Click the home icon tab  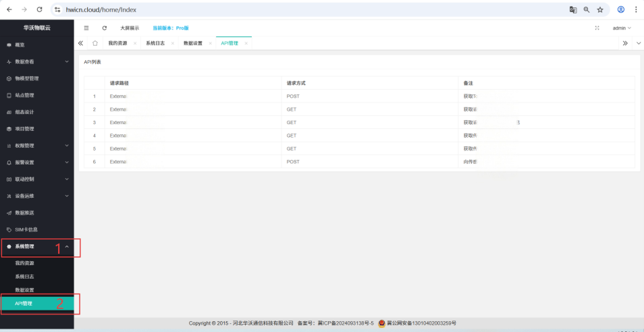(95, 43)
